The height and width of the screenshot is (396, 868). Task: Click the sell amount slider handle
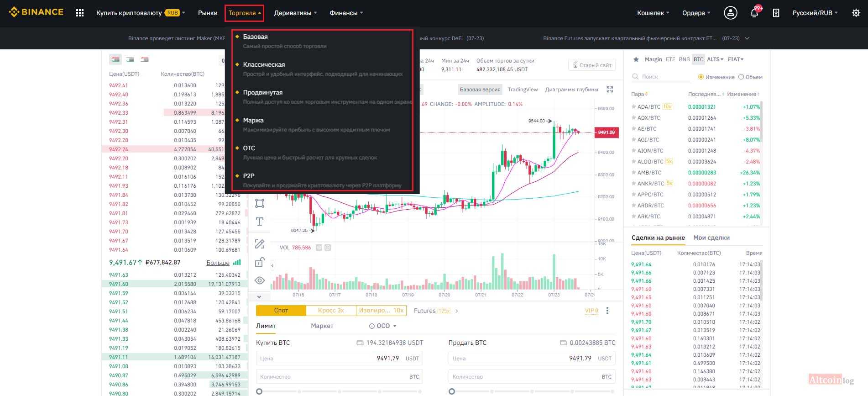coord(452,391)
